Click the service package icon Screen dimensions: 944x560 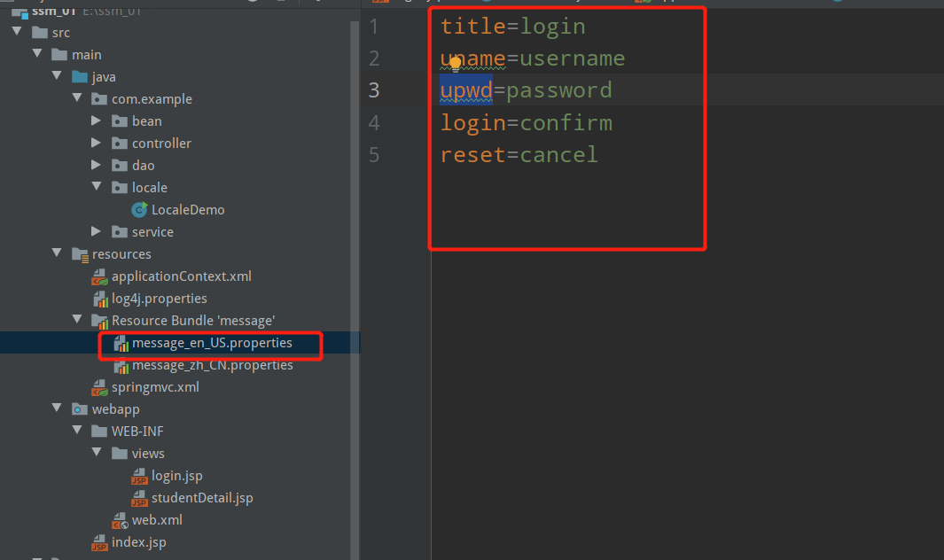pyautogui.click(x=120, y=232)
